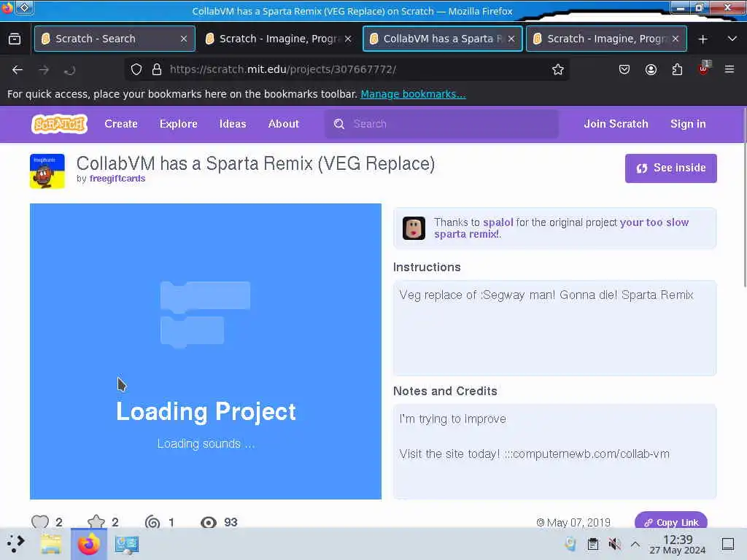Close the second 'Scratch - Imagine' tab
Screen dimensions: 747x560
tap(676, 39)
